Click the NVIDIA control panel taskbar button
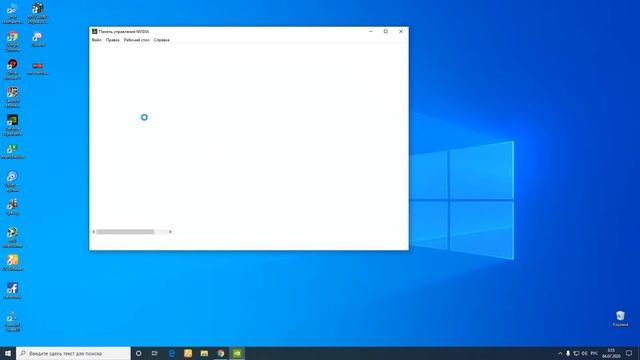Viewport: 640px width, 360px height. click(x=237, y=353)
